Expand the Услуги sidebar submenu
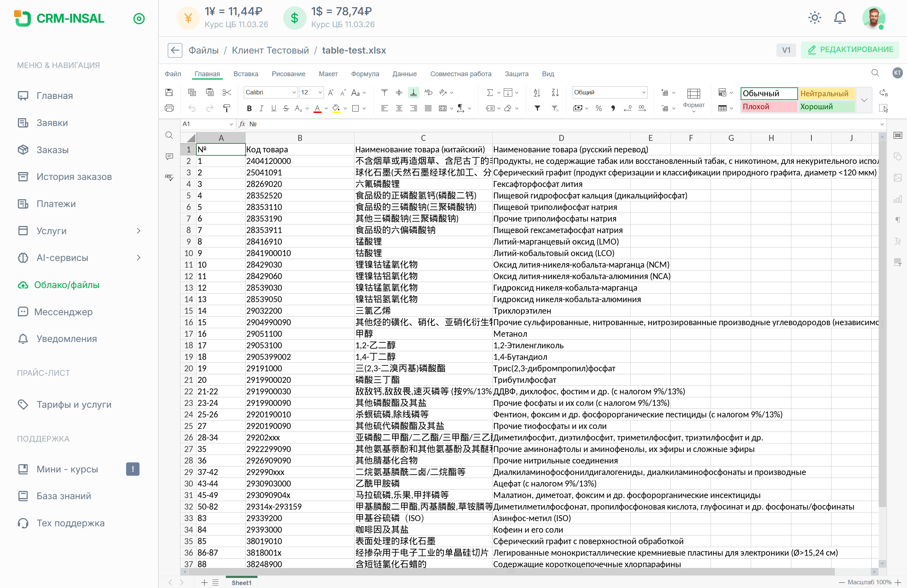 click(138, 231)
